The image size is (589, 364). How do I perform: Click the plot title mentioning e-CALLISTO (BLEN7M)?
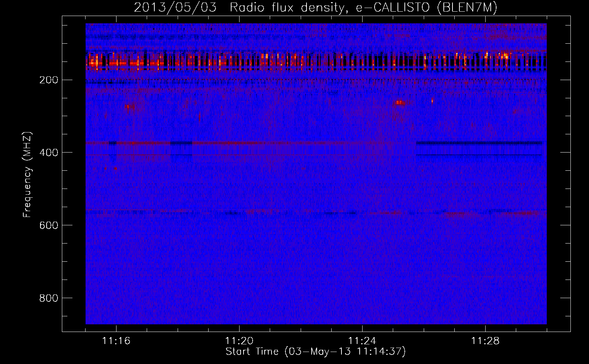point(316,7)
